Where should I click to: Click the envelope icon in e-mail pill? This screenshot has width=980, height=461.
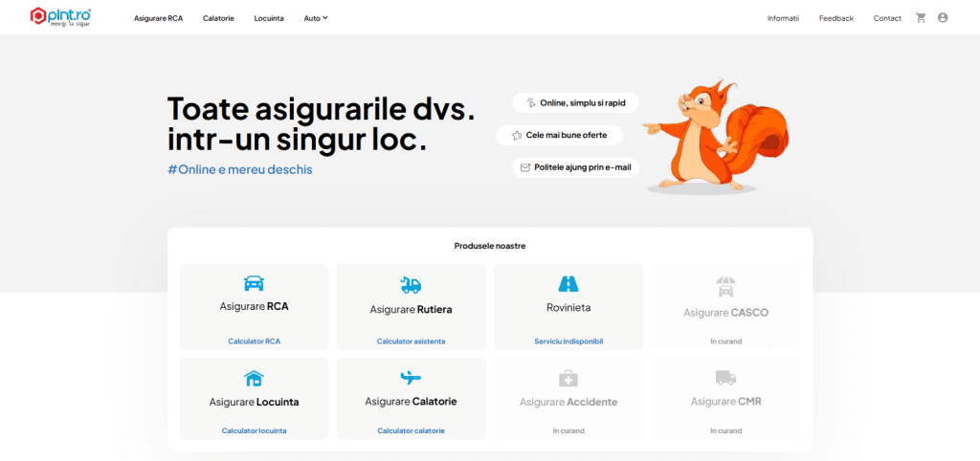pos(525,167)
